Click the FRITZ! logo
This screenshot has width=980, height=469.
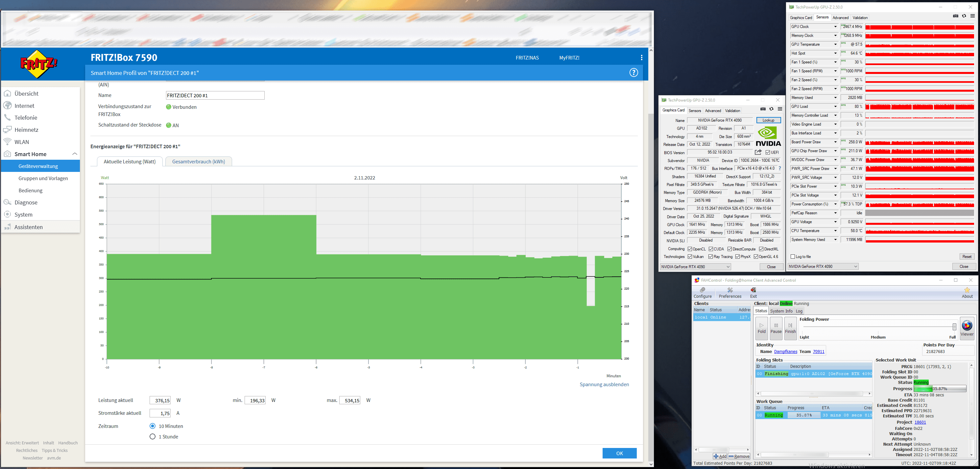pyautogui.click(x=39, y=64)
